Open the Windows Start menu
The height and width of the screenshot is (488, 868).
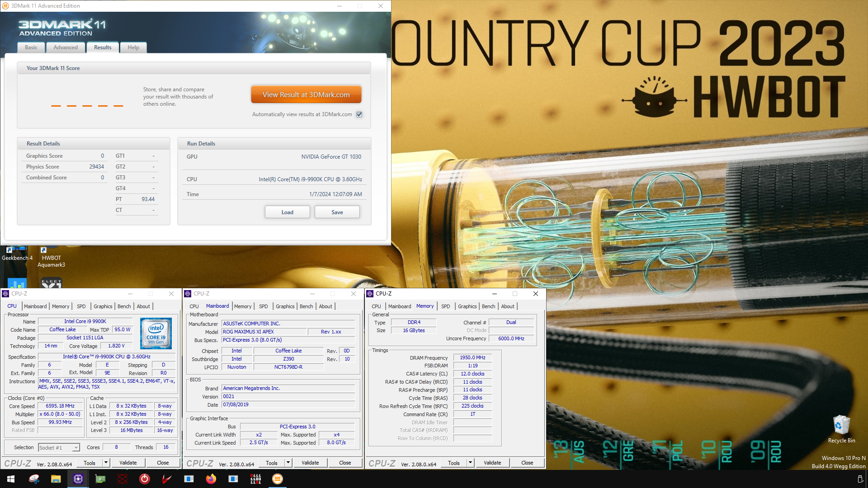tap(11, 479)
